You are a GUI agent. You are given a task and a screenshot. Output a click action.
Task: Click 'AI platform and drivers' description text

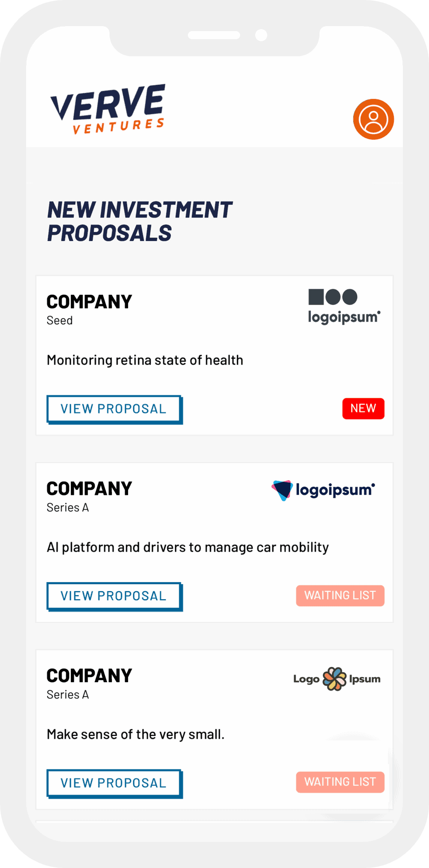[187, 547]
